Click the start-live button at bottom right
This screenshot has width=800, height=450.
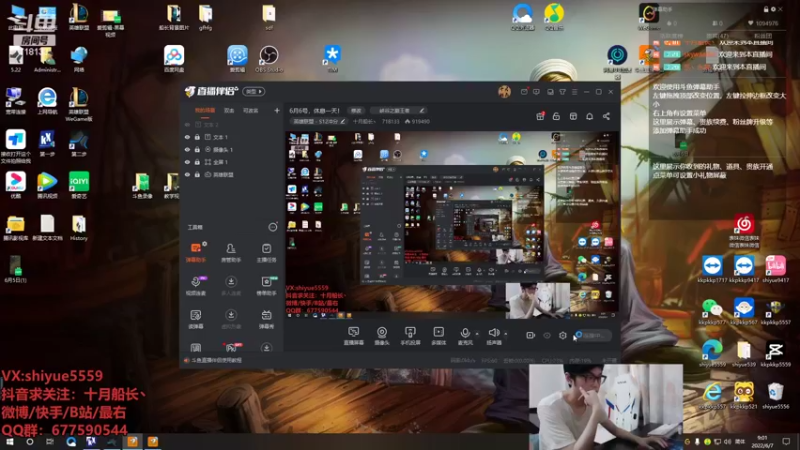click(x=592, y=335)
